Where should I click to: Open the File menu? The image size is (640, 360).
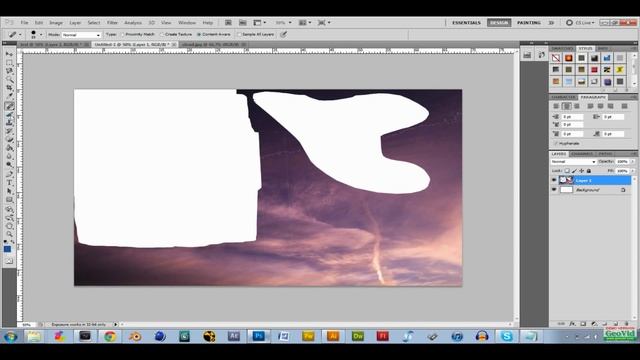click(24, 23)
